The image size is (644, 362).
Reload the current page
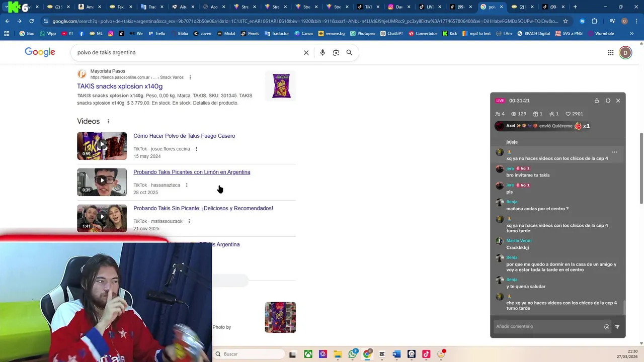(31, 21)
